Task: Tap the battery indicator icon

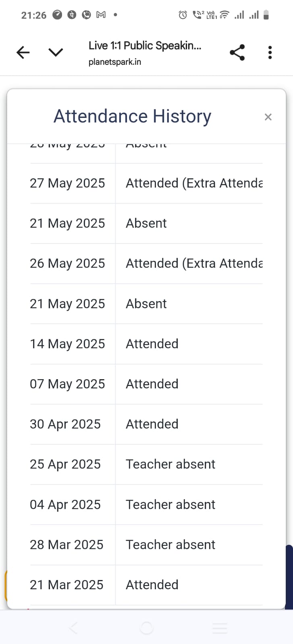Action: pyautogui.click(x=266, y=15)
